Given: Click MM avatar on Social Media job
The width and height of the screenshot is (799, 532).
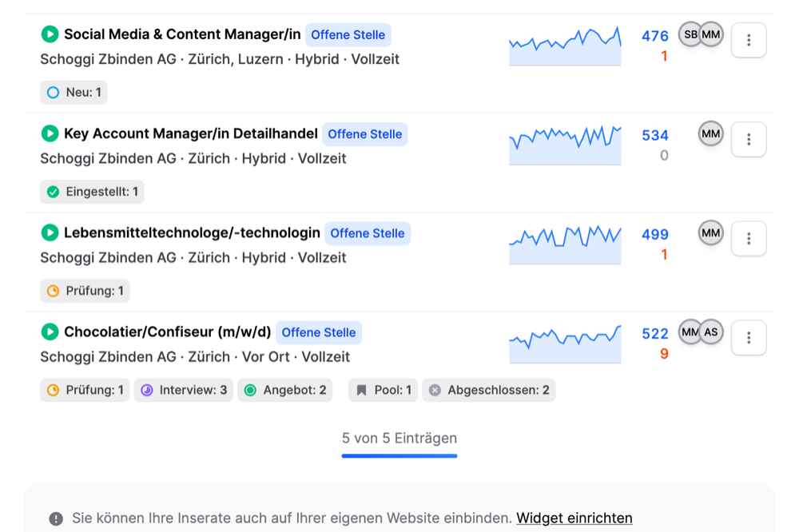Looking at the screenshot, I should click(711, 34).
